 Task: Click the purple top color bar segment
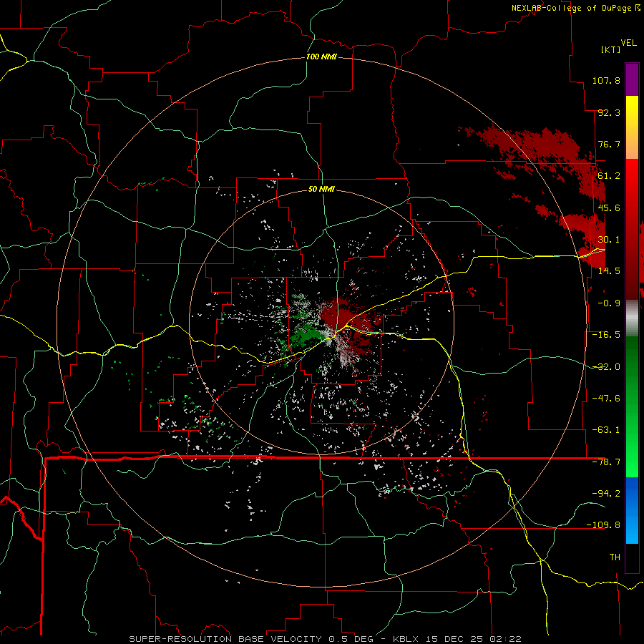[632, 79]
